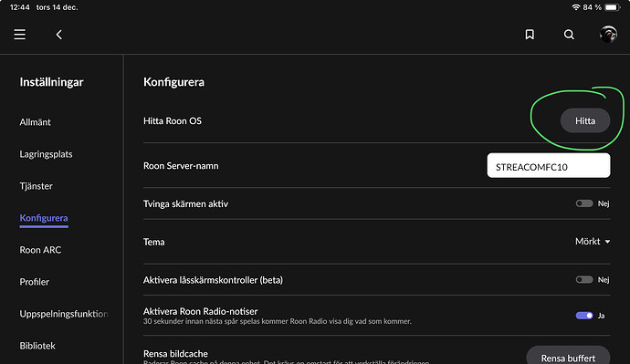Image resolution: width=630 pixels, height=364 pixels.
Task: Open the hamburger navigation menu
Action: point(20,35)
